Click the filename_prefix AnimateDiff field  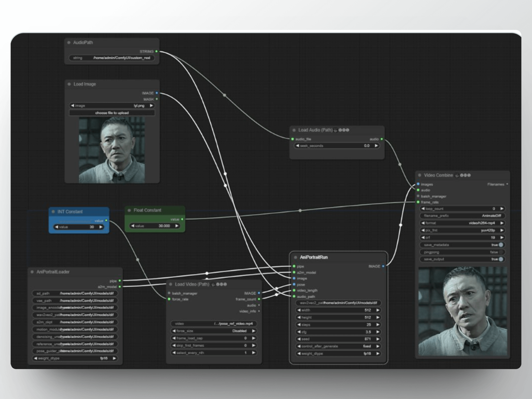(x=462, y=216)
